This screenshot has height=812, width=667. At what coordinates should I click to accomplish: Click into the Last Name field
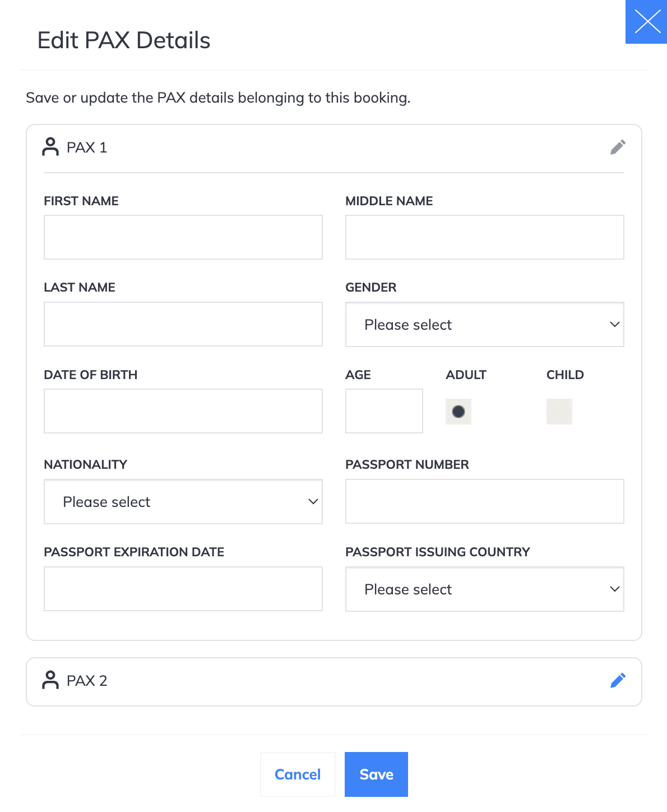(x=183, y=324)
